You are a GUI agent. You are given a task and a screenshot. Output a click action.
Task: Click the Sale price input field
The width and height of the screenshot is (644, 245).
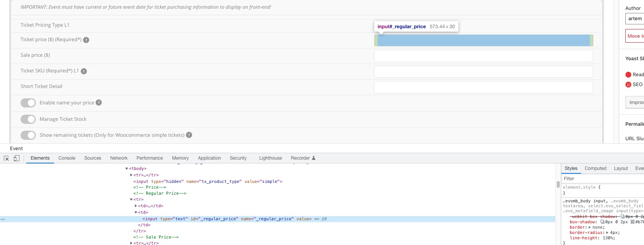pyautogui.click(x=483, y=56)
